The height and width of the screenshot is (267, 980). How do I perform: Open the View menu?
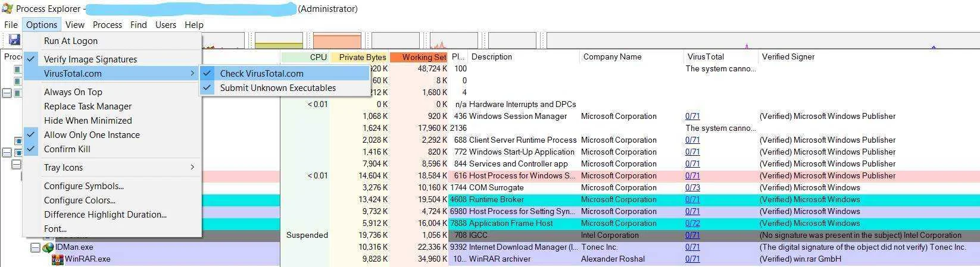75,24
